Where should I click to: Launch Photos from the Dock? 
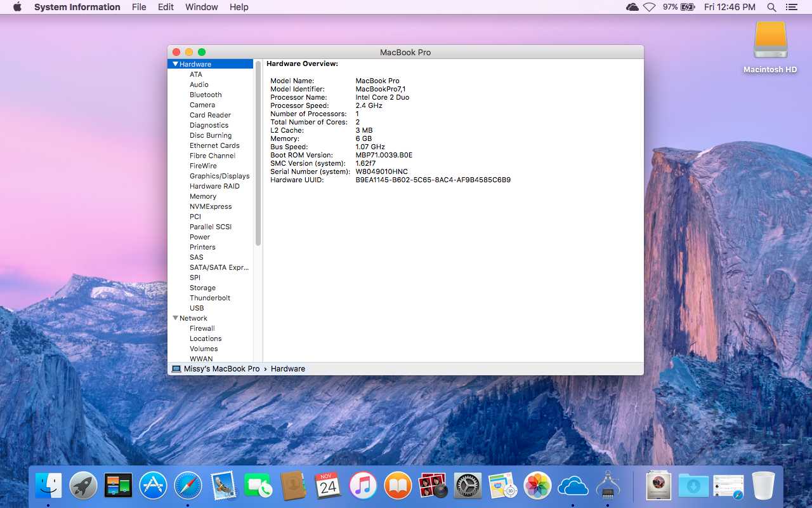(x=538, y=486)
